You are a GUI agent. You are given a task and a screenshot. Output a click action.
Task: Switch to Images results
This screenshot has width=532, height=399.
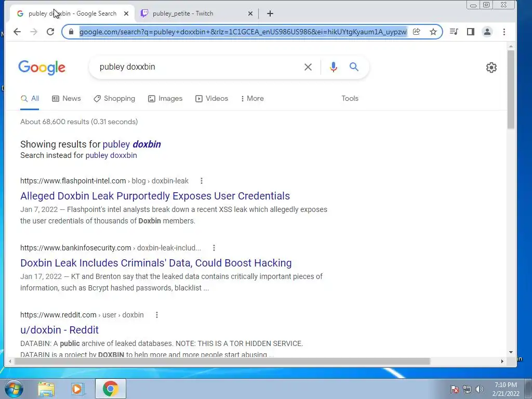click(x=165, y=98)
